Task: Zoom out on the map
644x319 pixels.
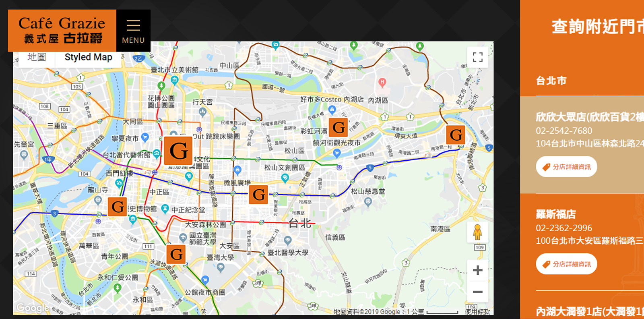Action: point(477,292)
